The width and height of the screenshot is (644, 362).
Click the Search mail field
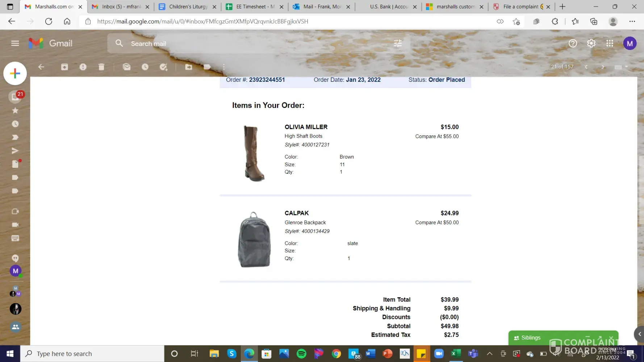259,43
